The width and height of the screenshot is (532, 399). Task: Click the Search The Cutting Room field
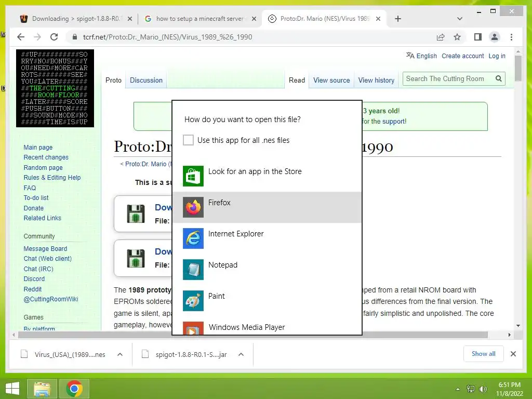coord(448,79)
